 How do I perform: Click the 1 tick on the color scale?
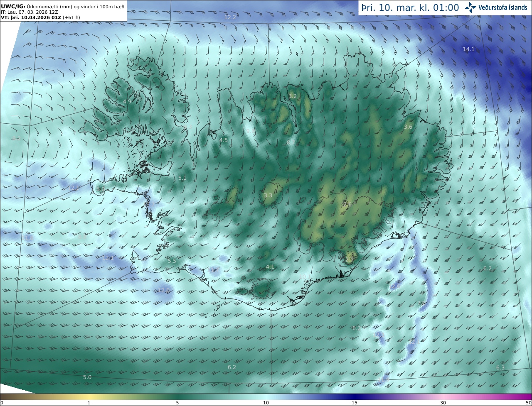click(89, 403)
